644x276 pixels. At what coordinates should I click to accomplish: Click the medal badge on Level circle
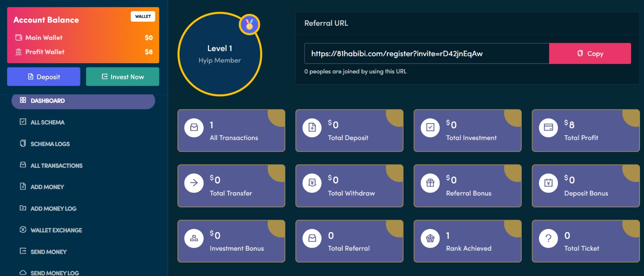[249, 25]
